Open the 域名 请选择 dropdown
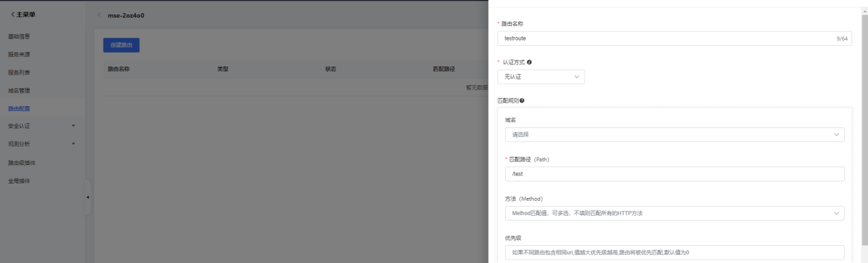868x263 pixels. [x=675, y=134]
